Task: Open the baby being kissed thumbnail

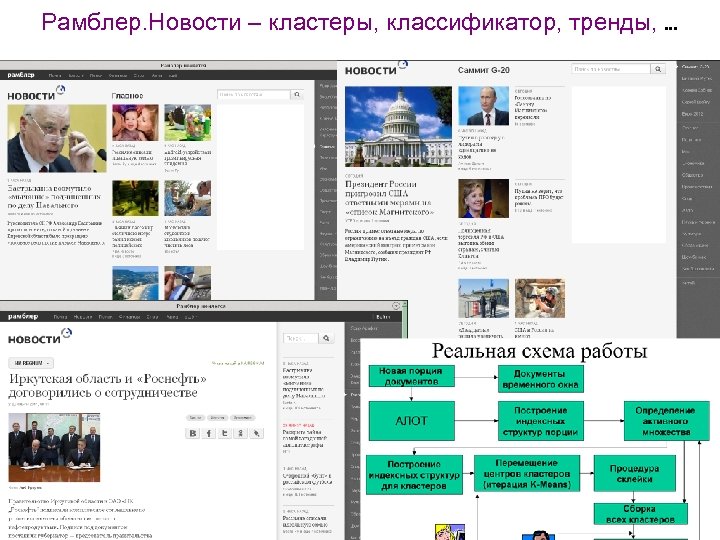Action: point(135,123)
